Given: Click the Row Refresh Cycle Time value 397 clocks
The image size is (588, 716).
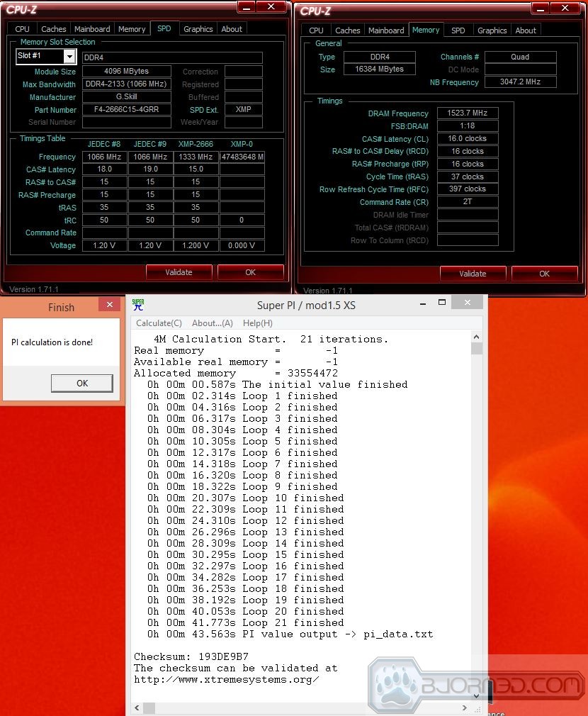Looking at the screenshot, I should tap(467, 189).
